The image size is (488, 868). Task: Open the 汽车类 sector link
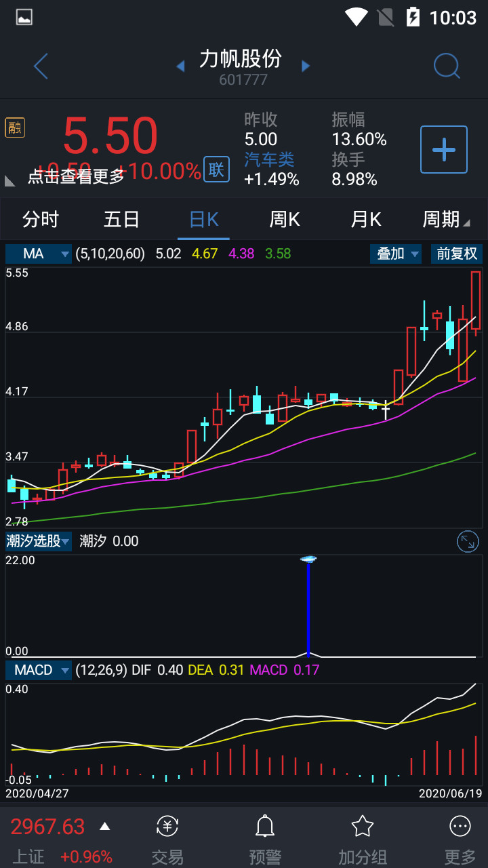[x=269, y=159]
